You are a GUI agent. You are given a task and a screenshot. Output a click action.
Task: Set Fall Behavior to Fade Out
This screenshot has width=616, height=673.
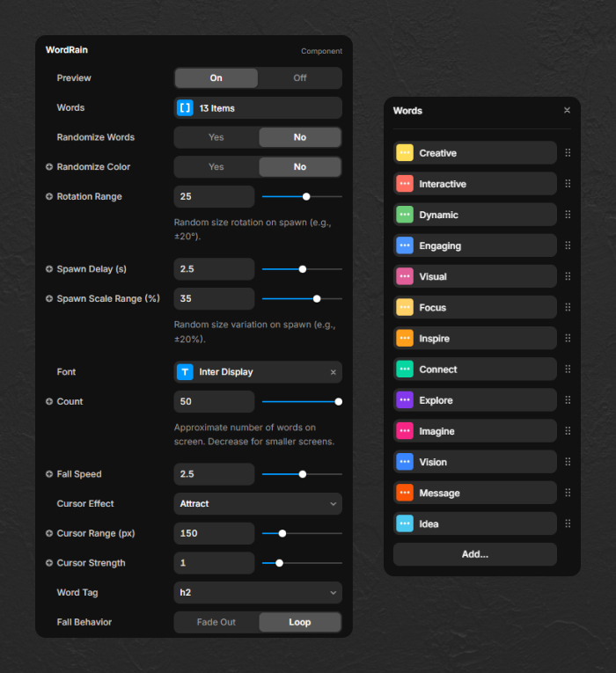tap(216, 622)
